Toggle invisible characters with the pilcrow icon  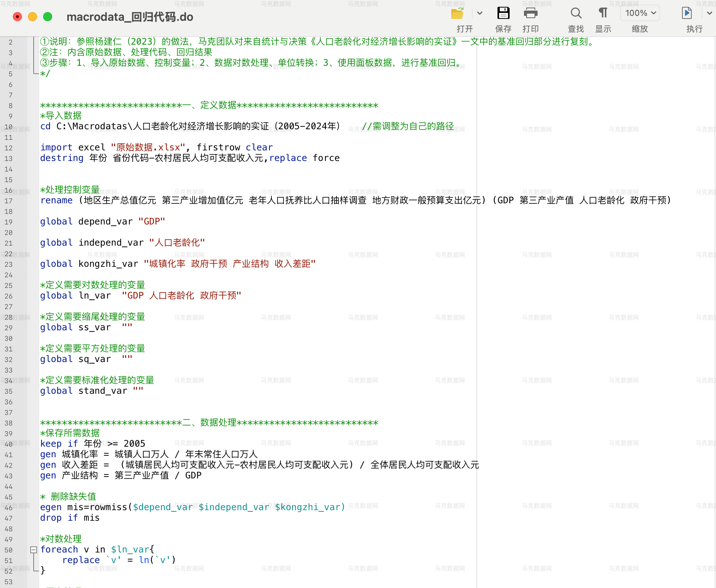(x=603, y=13)
